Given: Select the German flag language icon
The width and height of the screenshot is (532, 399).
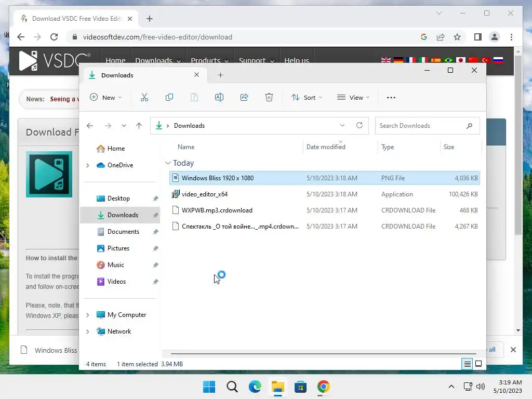Looking at the screenshot, I should click(x=398, y=60).
